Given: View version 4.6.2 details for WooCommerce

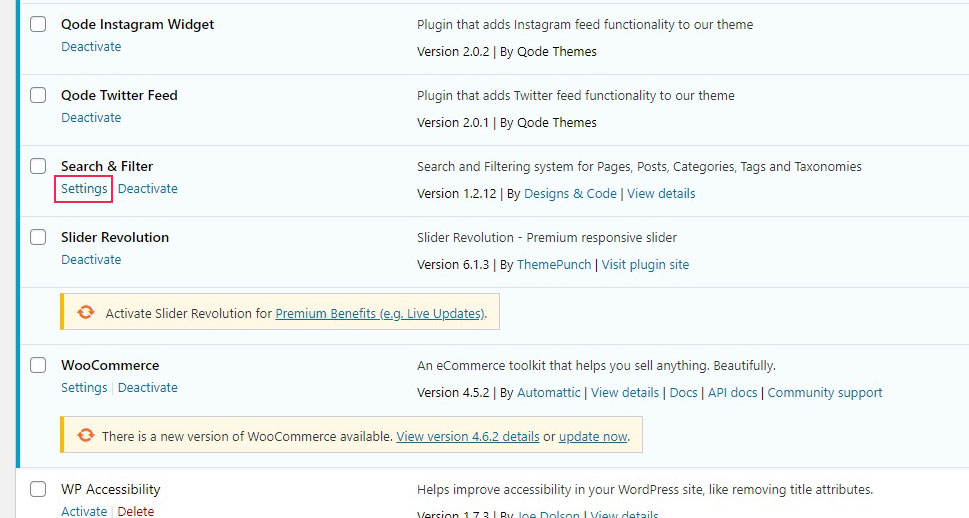Looking at the screenshot, I should tap(467, 436).
